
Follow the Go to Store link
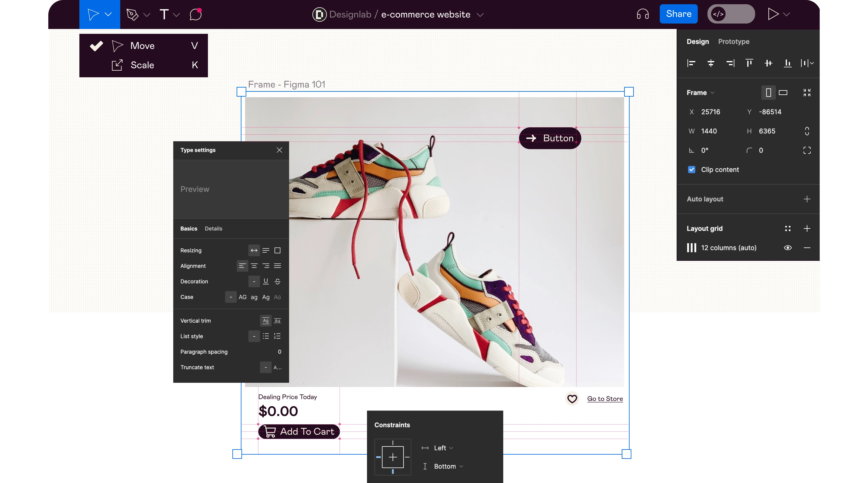click(x=605, y=399)
